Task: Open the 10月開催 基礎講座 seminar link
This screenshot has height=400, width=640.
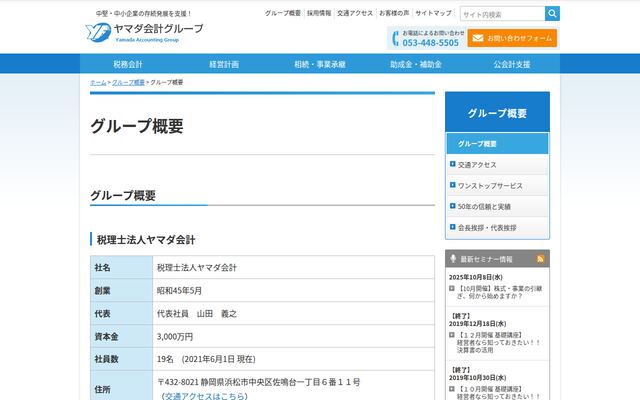Action: 499,393
